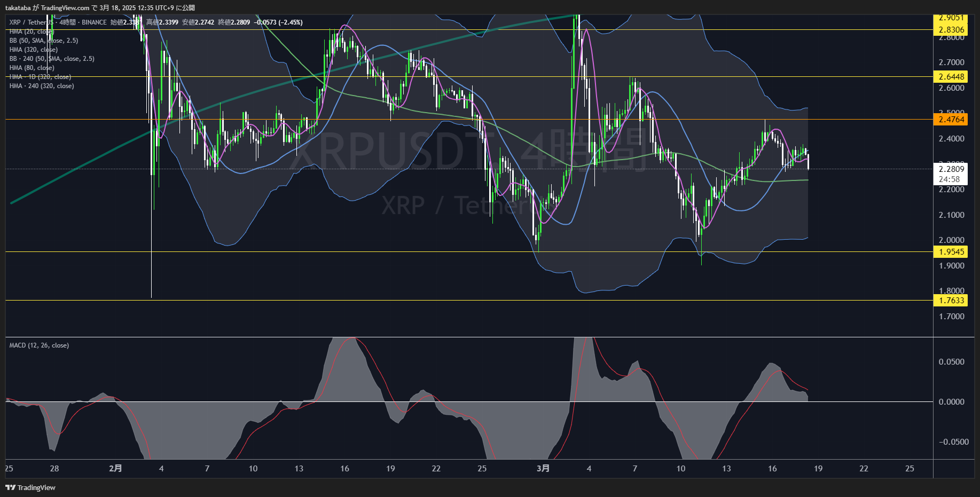Click the 終値2.2809 close value in header
This screenshot has width=980, height=497.
click(x=234, y=22)
